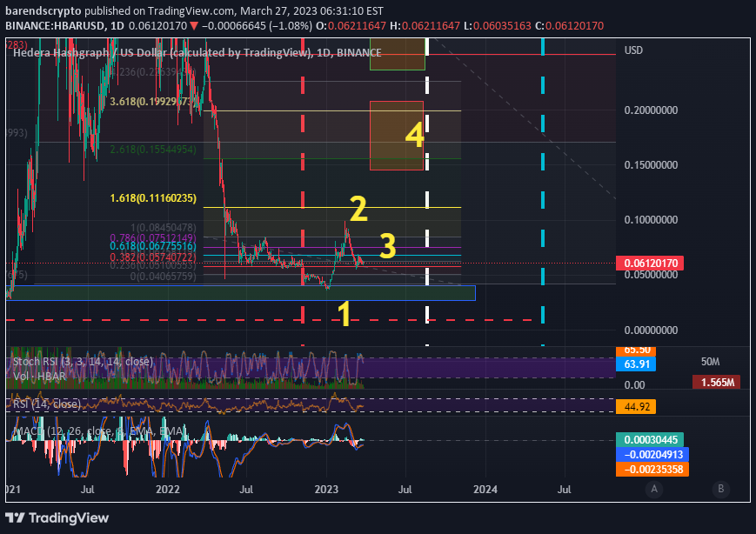Click the blue Stoch RSI value badge 63.91
Screen dimensions: 756x534
click(x=637, y=365)
